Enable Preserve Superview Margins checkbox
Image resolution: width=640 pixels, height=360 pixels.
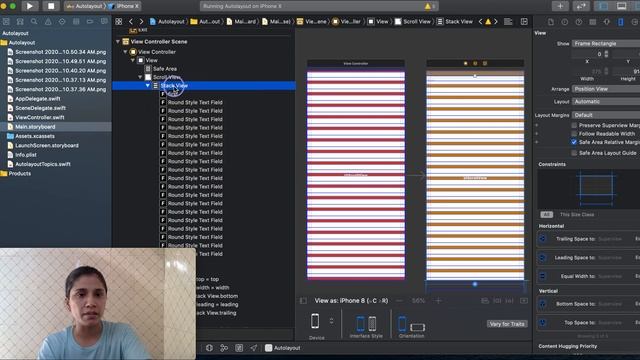(x=574, y=125)
